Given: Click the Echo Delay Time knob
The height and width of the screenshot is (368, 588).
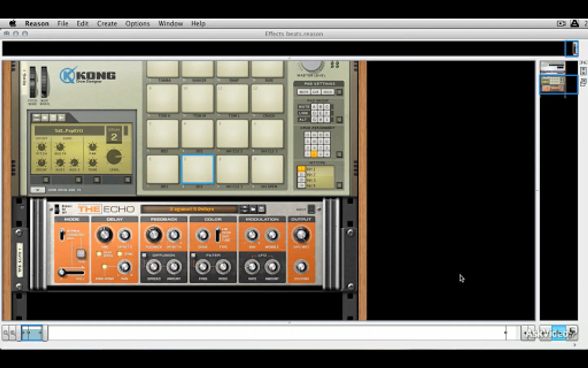Looking at the screenshot, I should (104, 235).
